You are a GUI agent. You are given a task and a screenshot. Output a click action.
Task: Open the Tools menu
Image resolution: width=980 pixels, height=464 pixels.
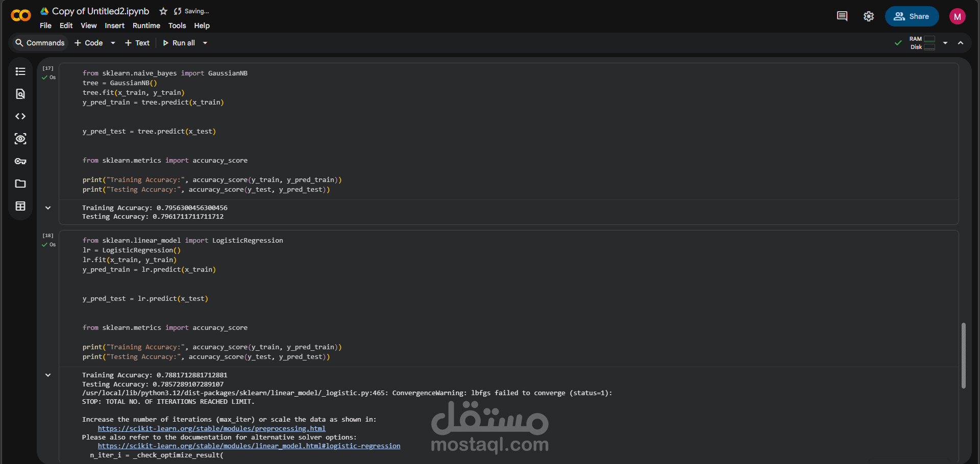[177, 25]
